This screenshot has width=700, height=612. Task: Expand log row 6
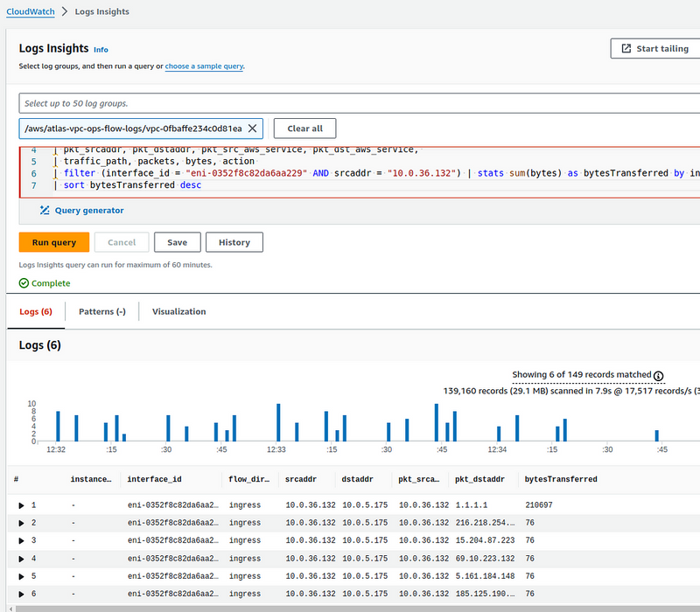pyautogui.click(x=22, y=594)
